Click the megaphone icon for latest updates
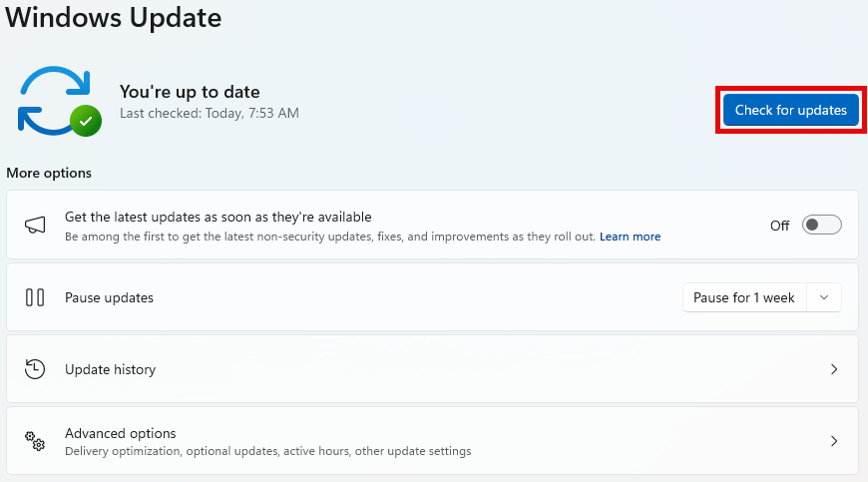The height and width of the screenshot is (482, 868). click(x=35, y=226)
